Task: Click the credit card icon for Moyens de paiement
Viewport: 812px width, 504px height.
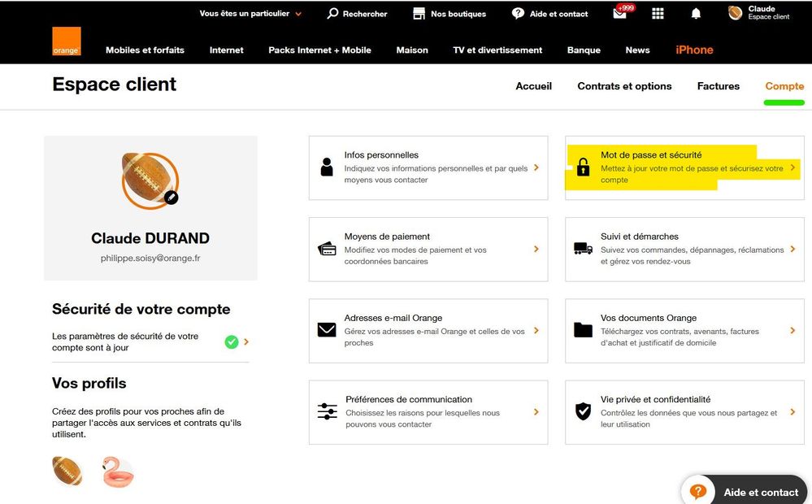Action: pyautogui.click(x=327, y=249)
